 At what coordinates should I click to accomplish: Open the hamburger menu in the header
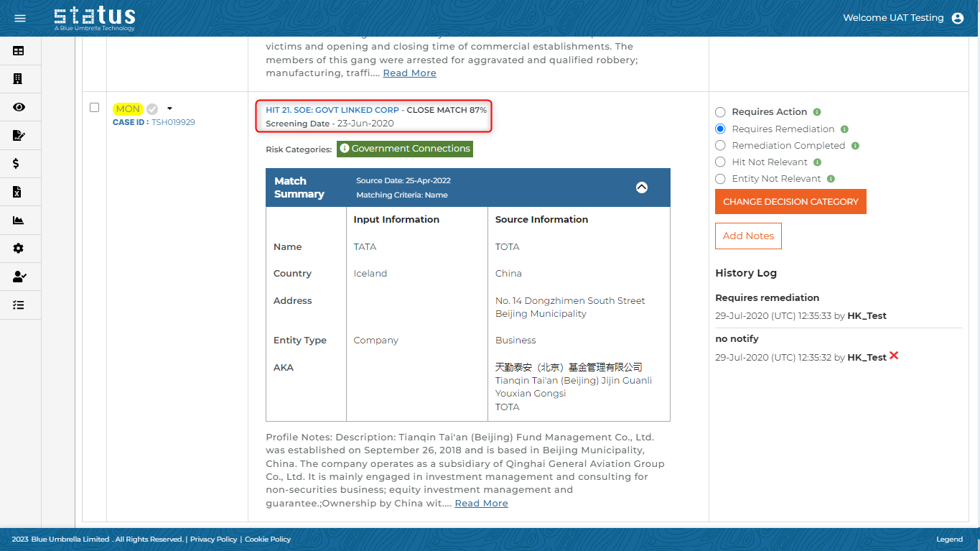[x=20, y=18]
